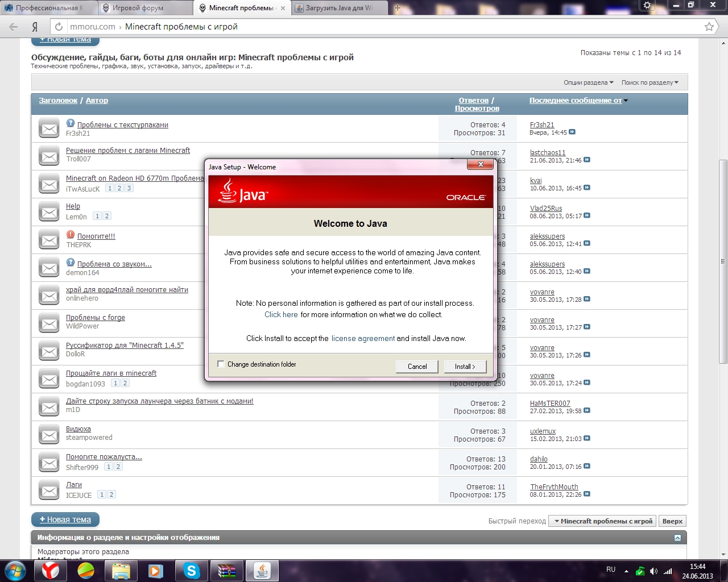
Task: Close the Java Setup window
Action: click(481, 164)
